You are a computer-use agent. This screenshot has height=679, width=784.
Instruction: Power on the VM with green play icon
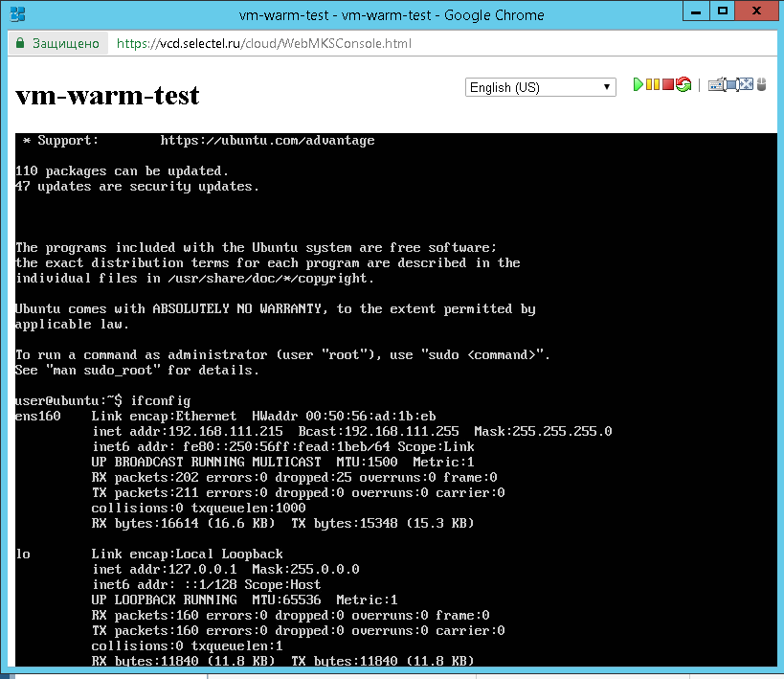tap(639, 84)
